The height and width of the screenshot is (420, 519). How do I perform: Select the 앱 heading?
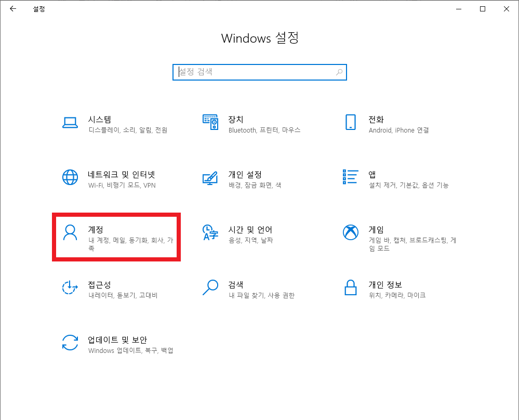372,174
